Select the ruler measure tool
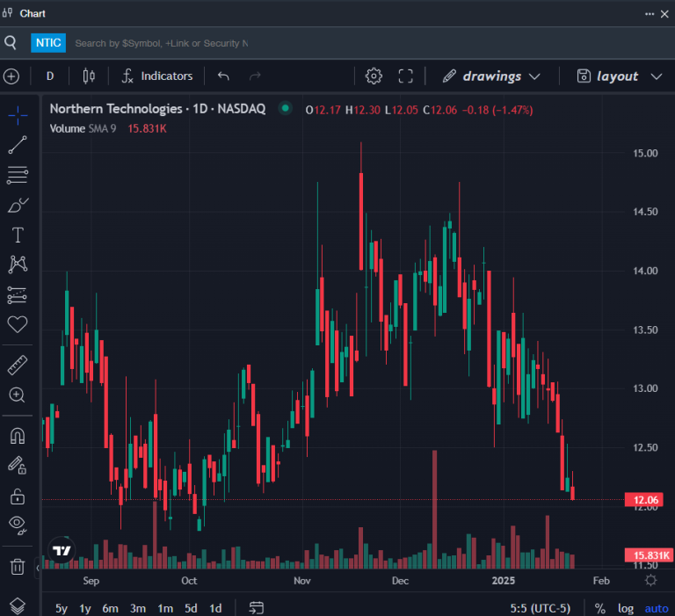675x616 pixels. click(x=18, y=365)
